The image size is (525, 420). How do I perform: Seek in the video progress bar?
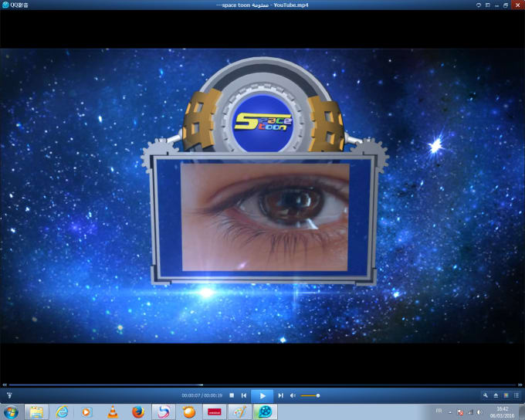[262, 384]
